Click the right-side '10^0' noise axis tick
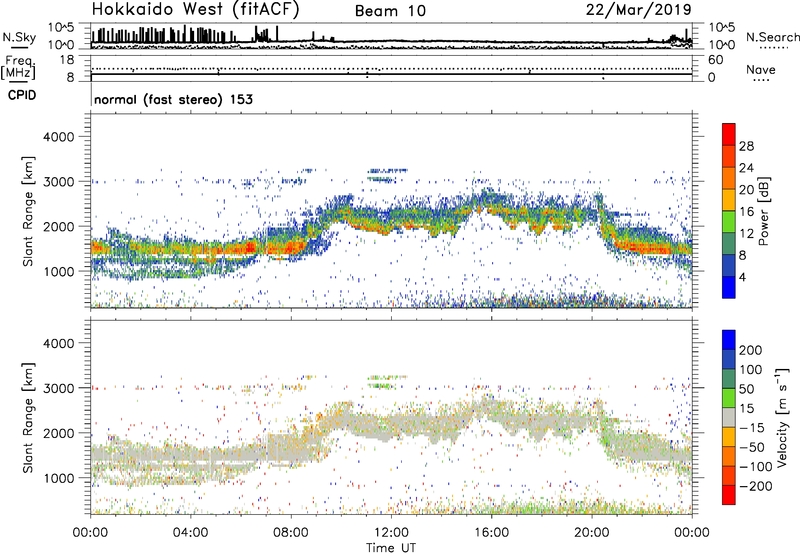Screen dimensions: 800x554 pos(721,45)
